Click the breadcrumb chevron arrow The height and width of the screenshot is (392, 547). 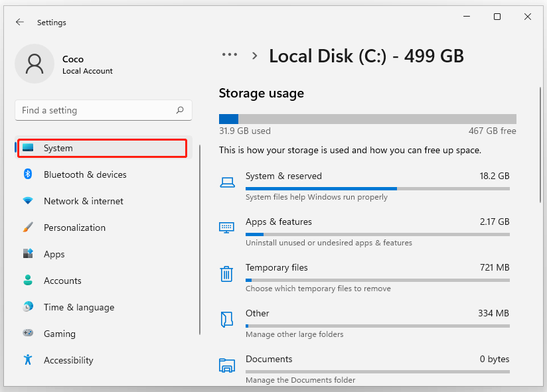coord(254,56)
